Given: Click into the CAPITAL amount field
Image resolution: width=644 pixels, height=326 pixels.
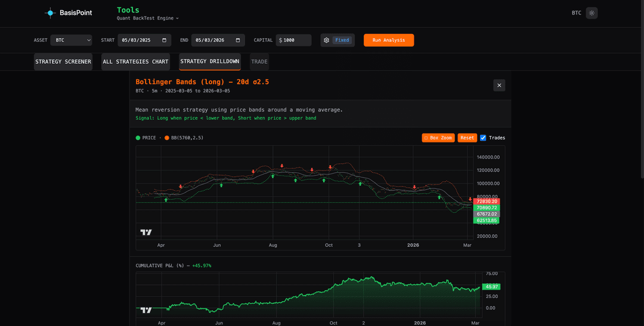Looking at the screenshot, I should 296,41.
